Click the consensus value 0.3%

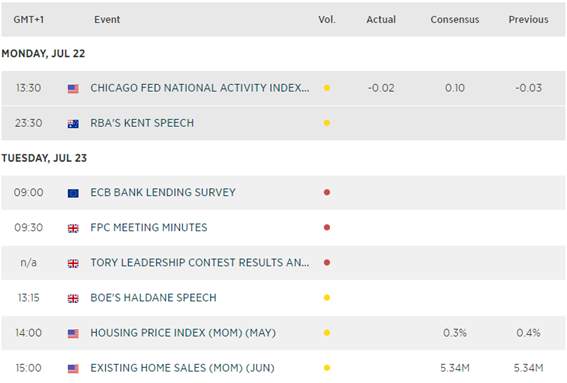click(455, 333)
